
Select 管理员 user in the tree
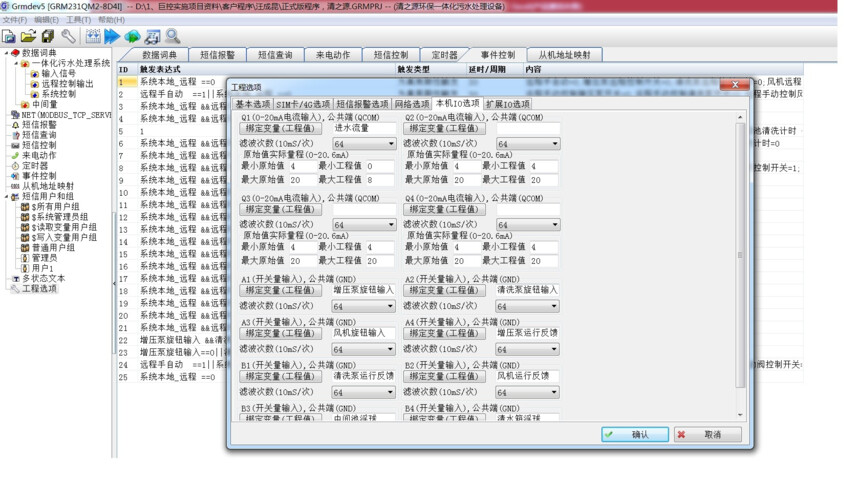point(44,258)
